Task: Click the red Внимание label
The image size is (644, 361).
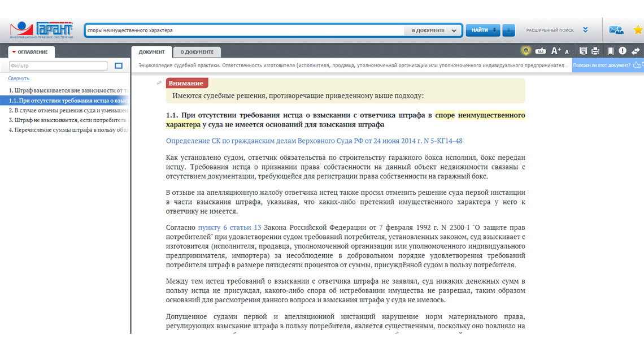Action: (187, 83)
